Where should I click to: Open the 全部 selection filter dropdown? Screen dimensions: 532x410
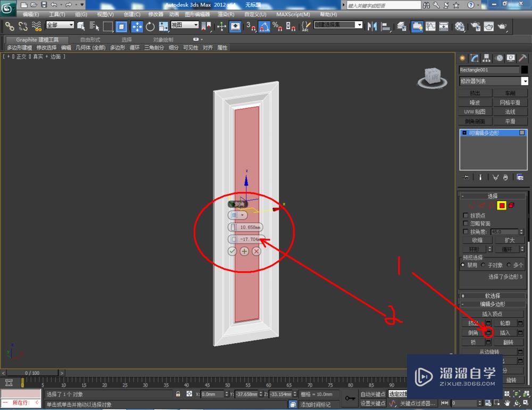60,25
